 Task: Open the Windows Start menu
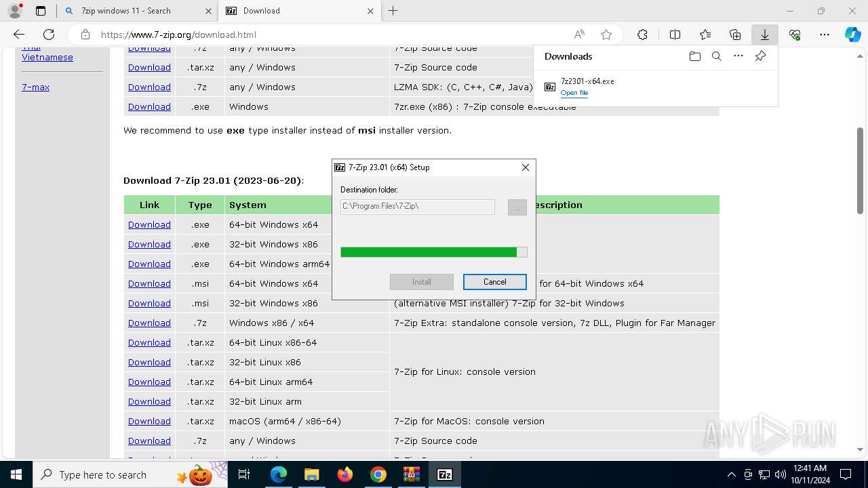coord(16,474)
